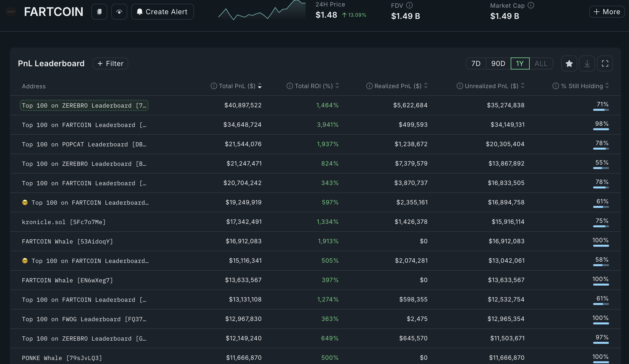The image size is (629, 364).
Task: Select the 500% ROI value
Action: coord(330,358)
